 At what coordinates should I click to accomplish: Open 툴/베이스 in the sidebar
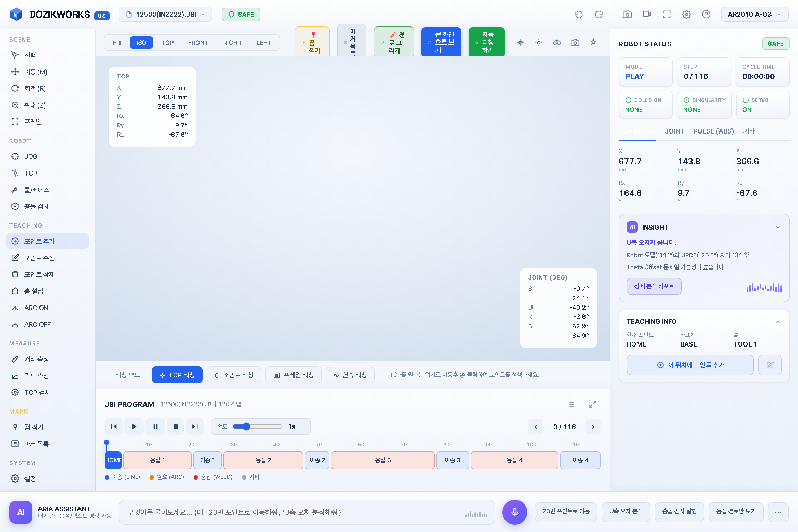[47, 190]
